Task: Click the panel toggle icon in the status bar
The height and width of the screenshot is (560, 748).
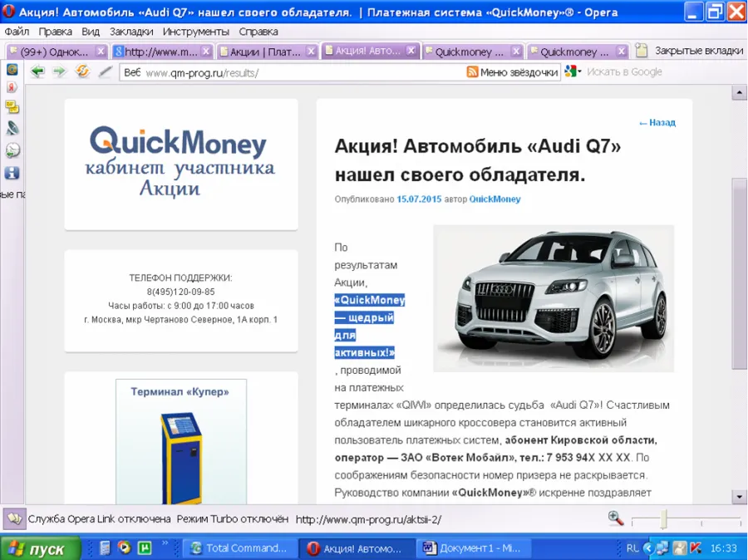Action: coord(14,518)
